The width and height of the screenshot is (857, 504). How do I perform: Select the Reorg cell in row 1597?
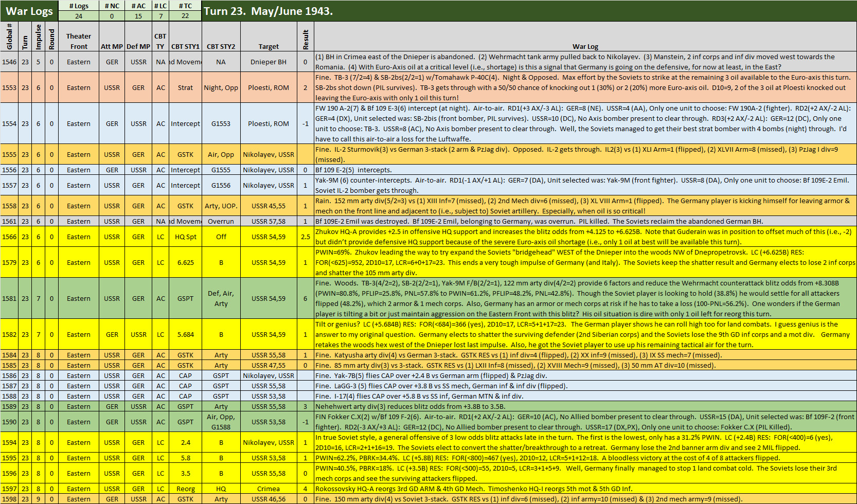[x=185, y=489]
